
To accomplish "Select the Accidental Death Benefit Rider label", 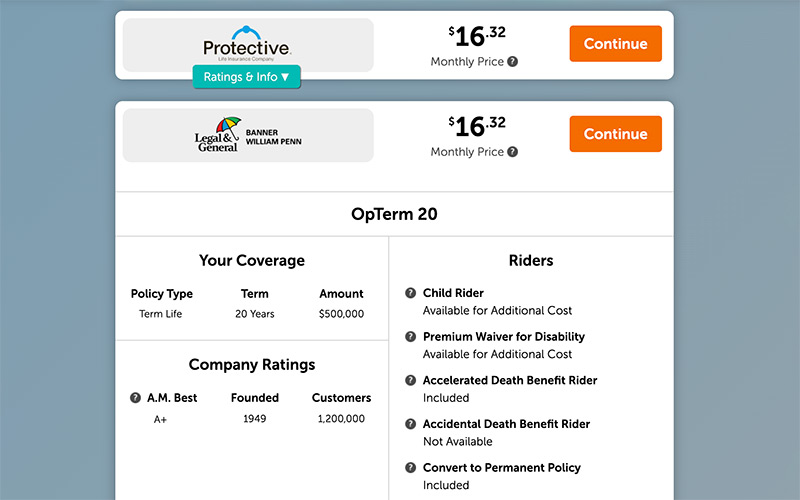I will click(x=506, y=424).
